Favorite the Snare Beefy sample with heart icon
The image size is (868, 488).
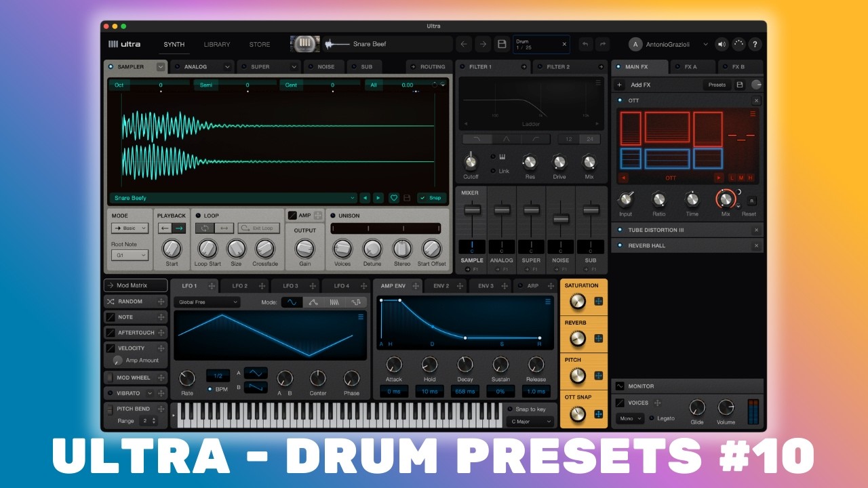pos(393,198)
